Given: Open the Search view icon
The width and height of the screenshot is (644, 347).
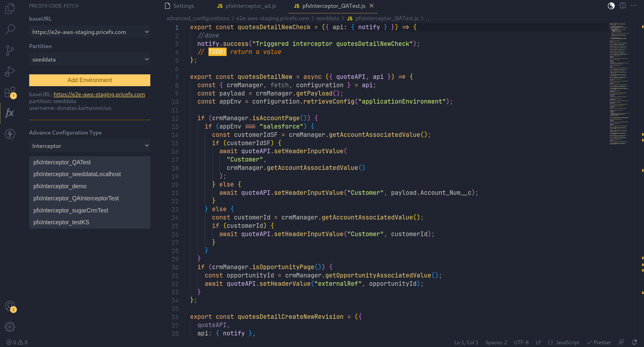Looking at the screenshot, I should pyautogui.click(x=10, y=29).
